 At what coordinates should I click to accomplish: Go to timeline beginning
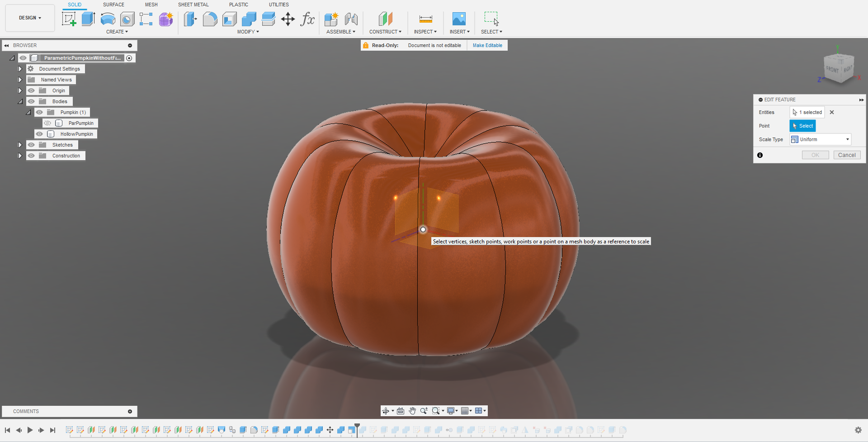[x=7, y=430]
